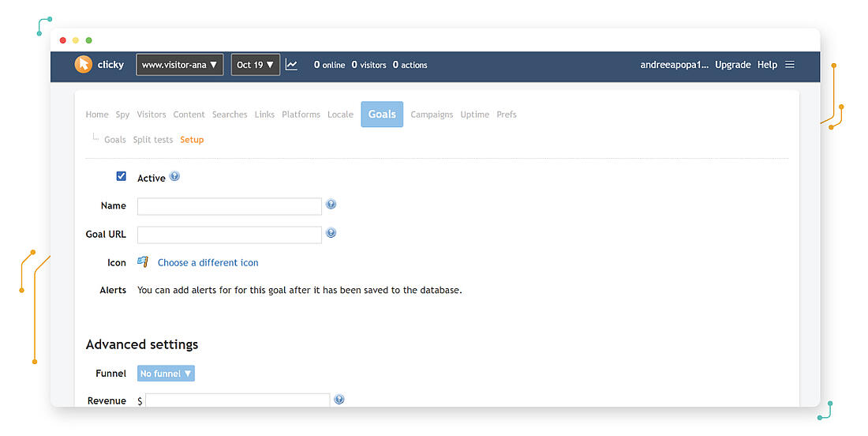Open the Split tests sub-tab

pyautogui.click(x=153, y=140)
